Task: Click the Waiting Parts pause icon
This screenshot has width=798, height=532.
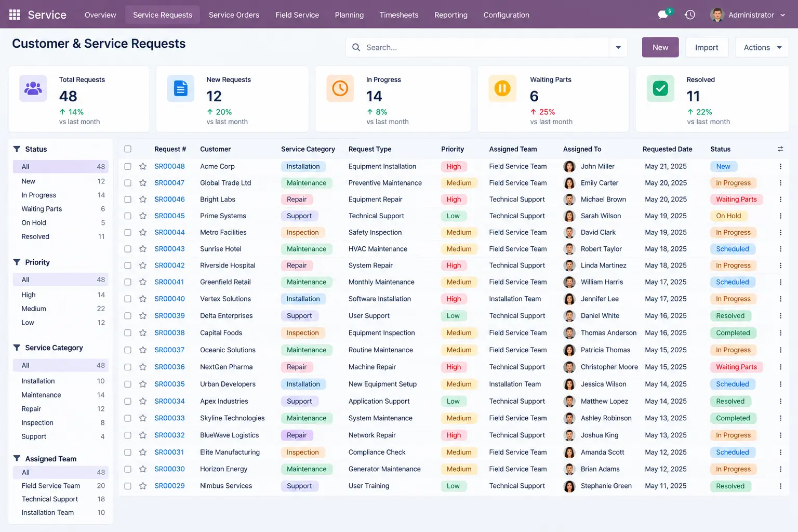Action: pyautogui.click(x=502, y=88)
